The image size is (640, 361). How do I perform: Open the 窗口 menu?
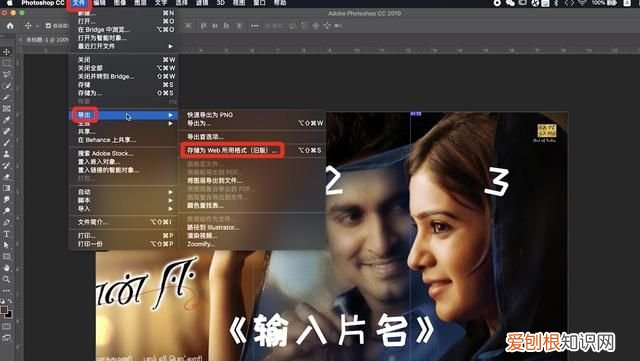click(x=259, y=3)
